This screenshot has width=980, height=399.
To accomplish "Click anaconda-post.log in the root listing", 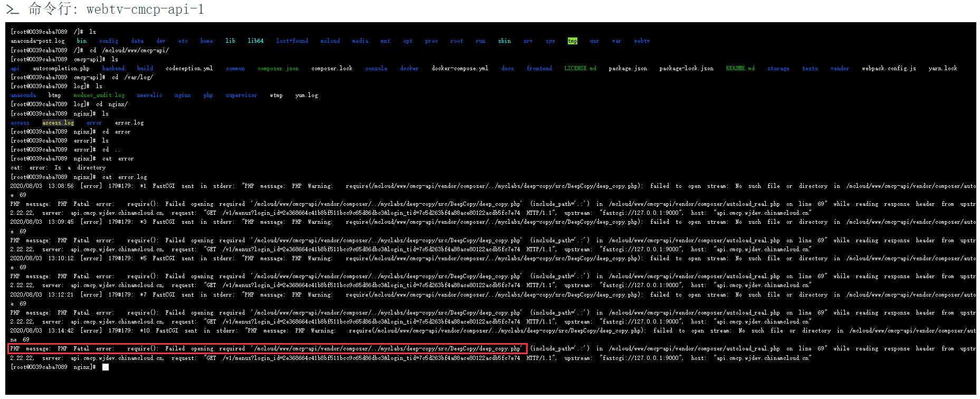I will click(37, 41).
